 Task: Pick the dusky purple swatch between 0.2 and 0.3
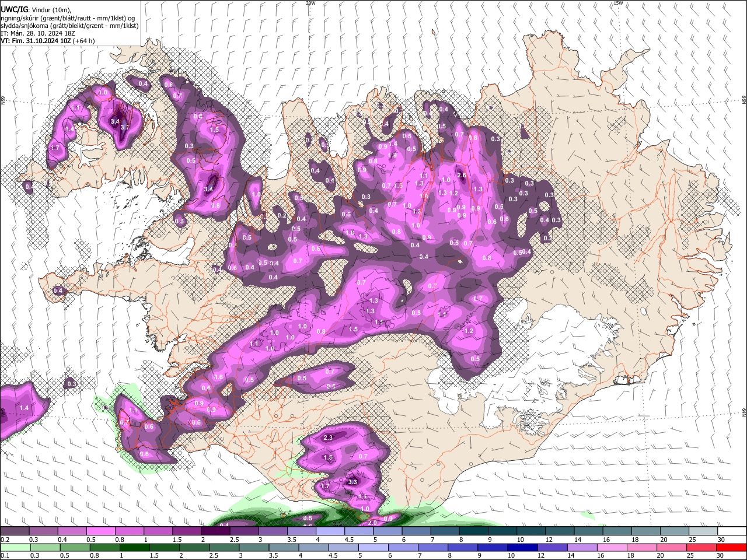15,531
